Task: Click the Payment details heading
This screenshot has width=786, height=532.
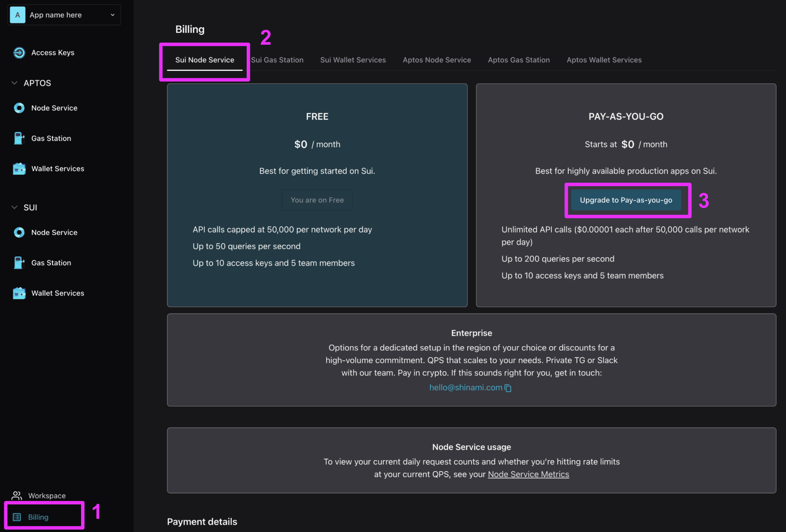Action: tap(202, 522)
